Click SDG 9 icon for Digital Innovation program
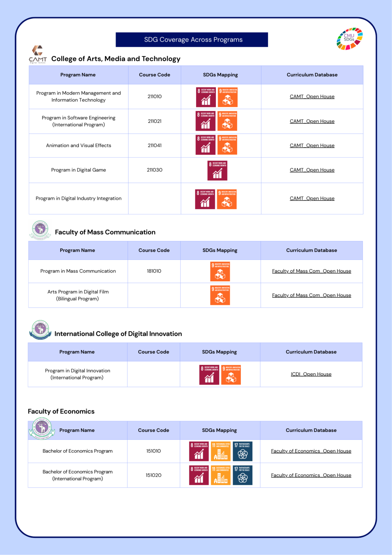392x555 pixels. 231,375
